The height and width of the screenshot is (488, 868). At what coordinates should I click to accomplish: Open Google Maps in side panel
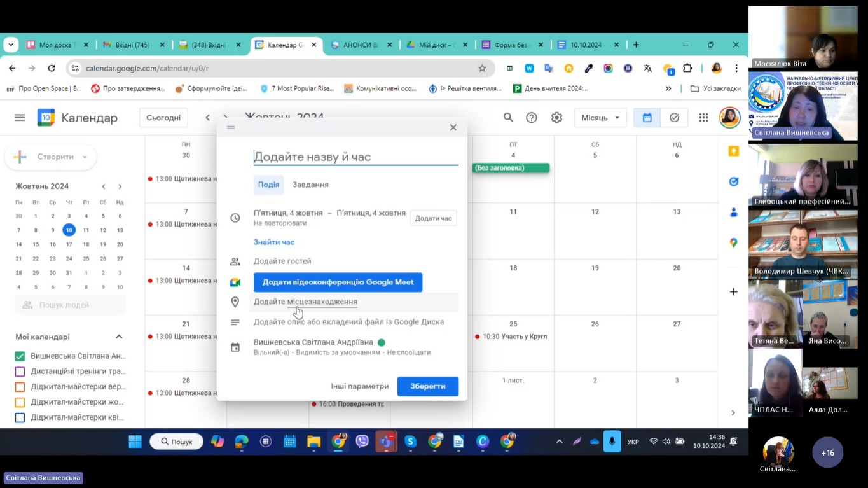733,242
